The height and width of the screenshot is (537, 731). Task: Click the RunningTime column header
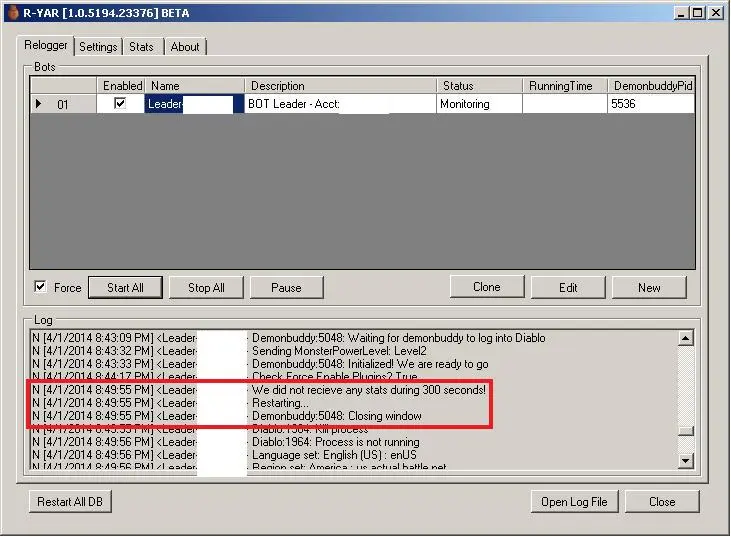565,86
